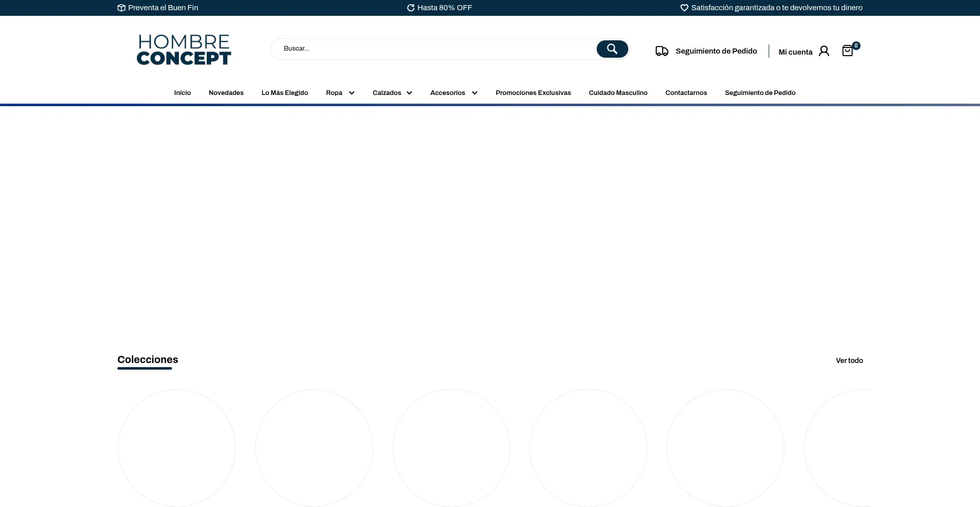Click the refresh icon beside Hasta 80% OFF

tap(410, 8)
